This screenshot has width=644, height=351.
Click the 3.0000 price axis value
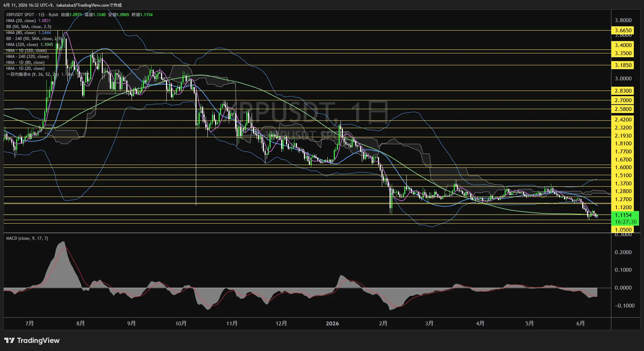coord(623,79)
